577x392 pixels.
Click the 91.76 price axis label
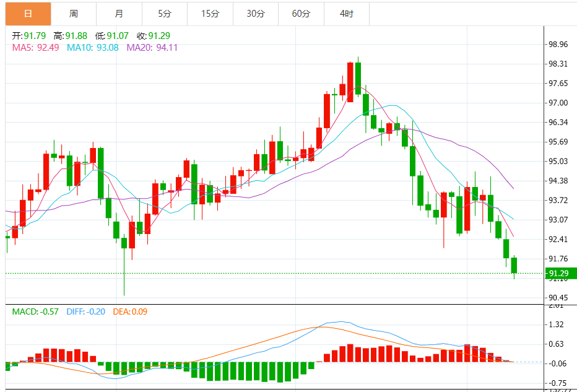pos(558,259)
